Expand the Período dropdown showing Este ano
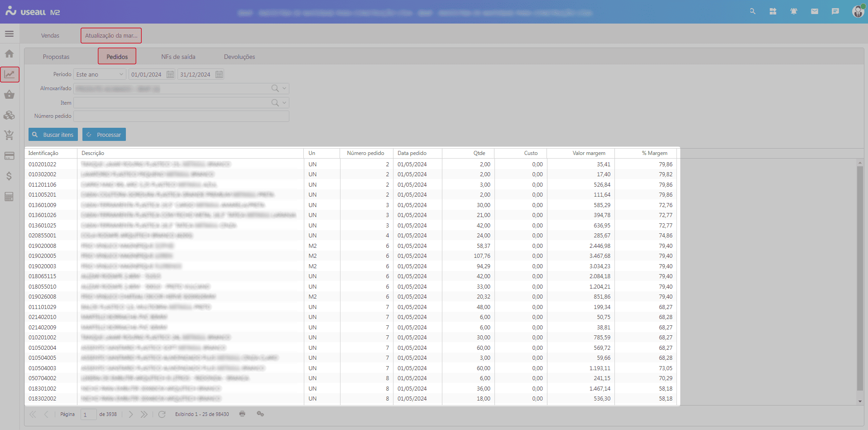Image resolution: width=868 pixels, height=430 pixels. point(121,74)
